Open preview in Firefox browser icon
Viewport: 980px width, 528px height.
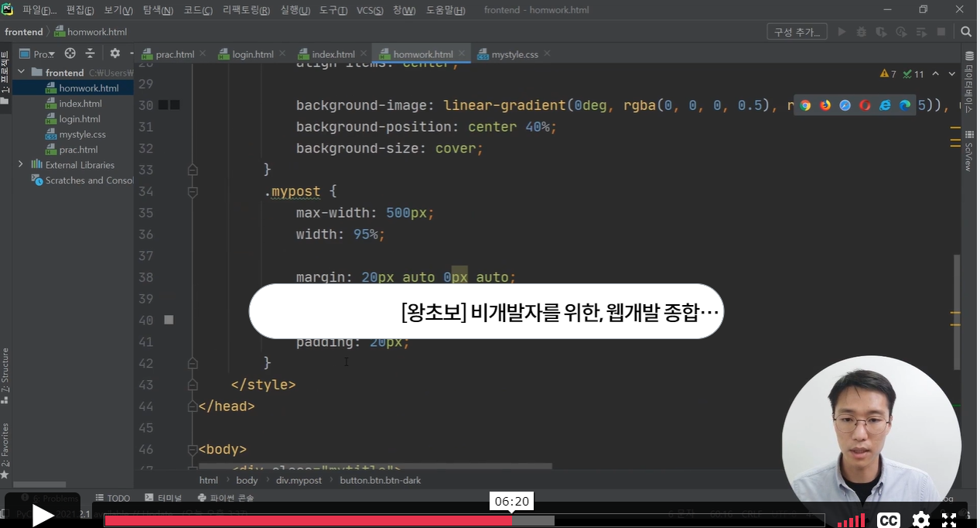pyautogui.click(x=825, y=105)
